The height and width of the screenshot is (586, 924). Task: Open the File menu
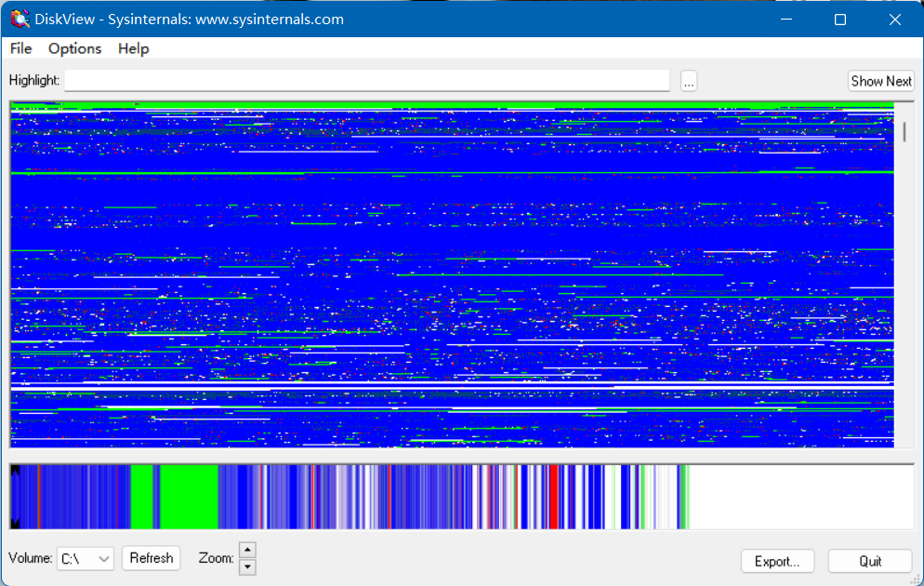tap(20, 48)
